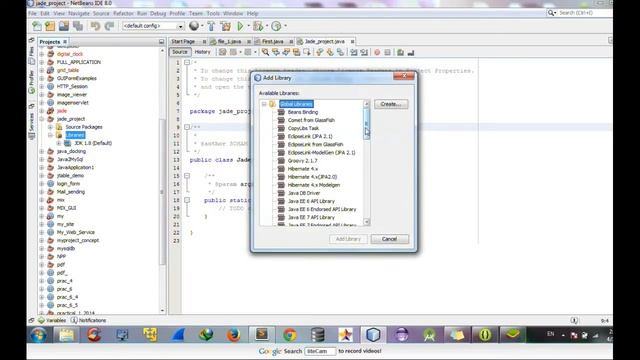The image size is (640, 360).
Task: Expand the JDK 1.8 (Default) node
Action: (x=59, y=143)
